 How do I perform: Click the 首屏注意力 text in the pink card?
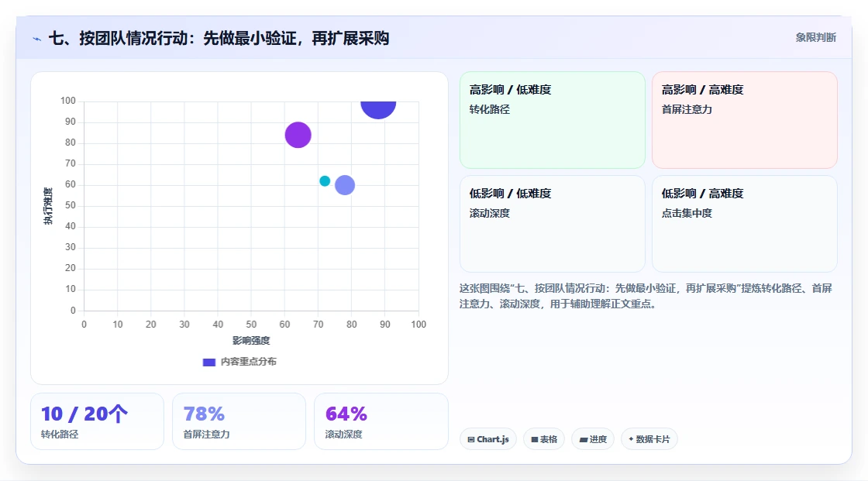point(687,109)
